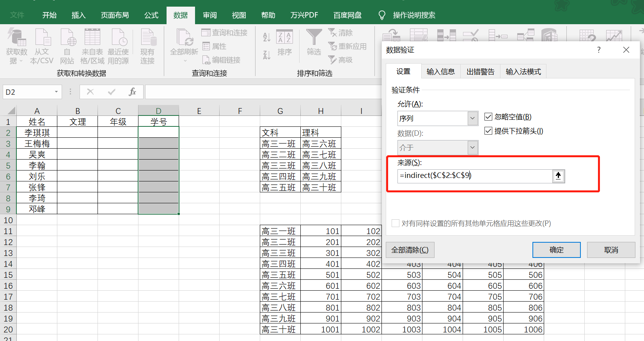Click in the Source (来源) formula field
Image resolution: width=644 pixels, height=341 pixels.
[475, 176]
